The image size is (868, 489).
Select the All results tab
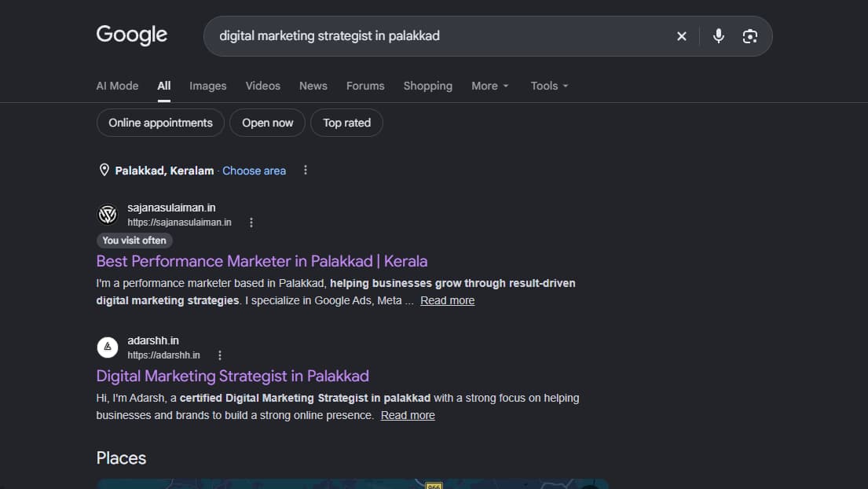164,86
